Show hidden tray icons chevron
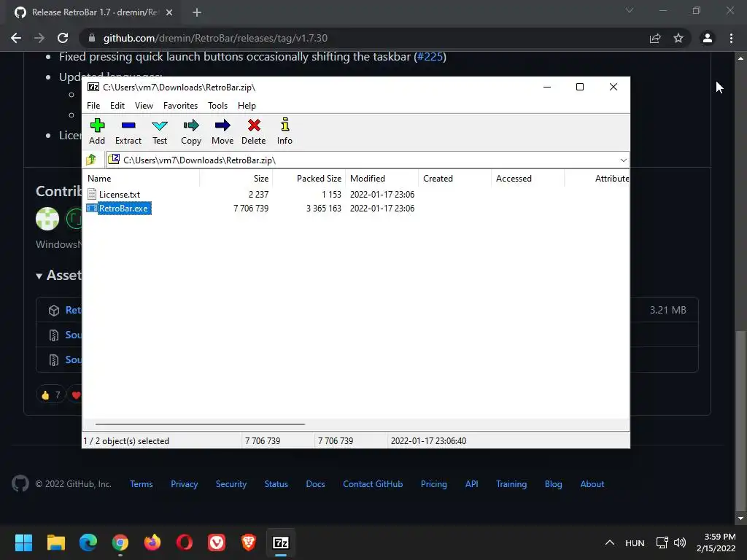This screenshot has width=747, height=560. (x=610, y=542)
